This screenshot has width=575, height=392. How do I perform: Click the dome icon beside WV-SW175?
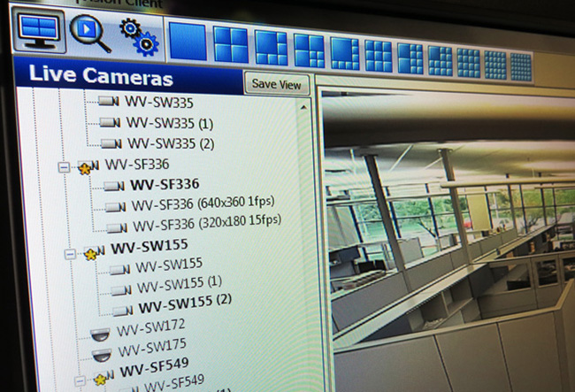(102, 356)
